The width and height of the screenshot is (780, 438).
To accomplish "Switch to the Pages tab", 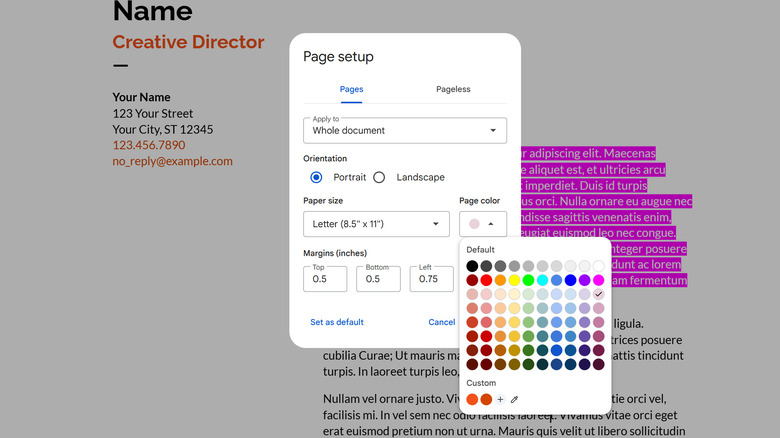I will pos(351,89).
